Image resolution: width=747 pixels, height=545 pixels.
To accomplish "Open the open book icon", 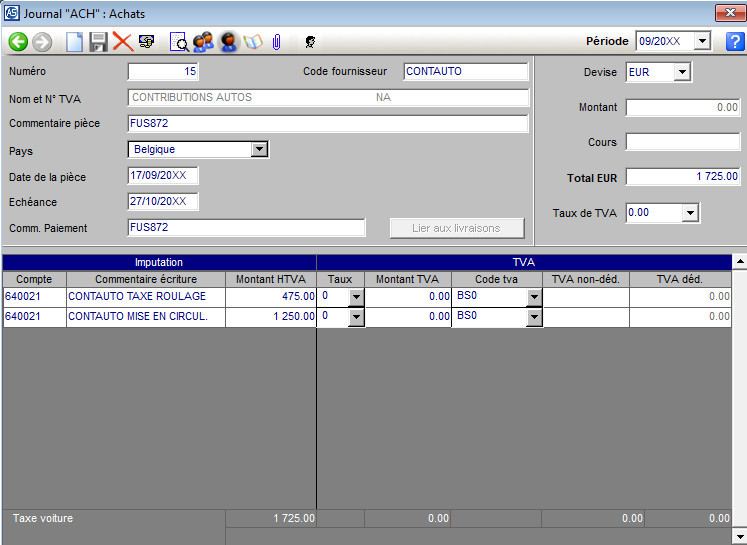I will 252,42.
